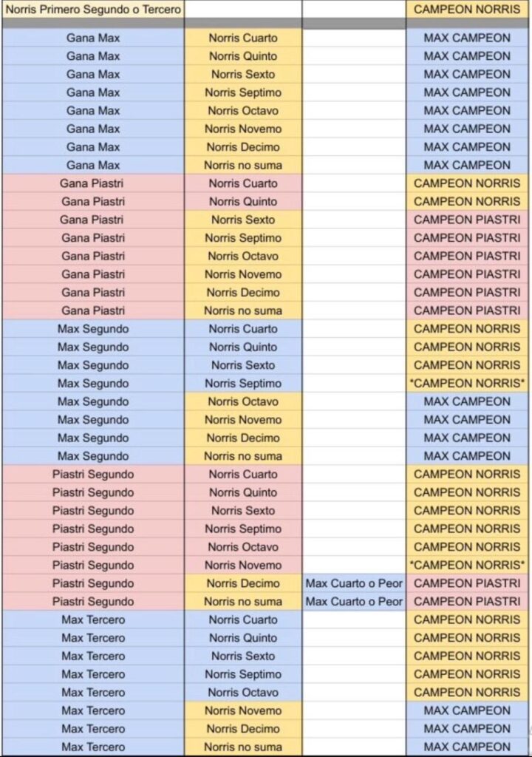Select the 'CAMPEON NORRIS' cell in the header row

pos(467,11)
